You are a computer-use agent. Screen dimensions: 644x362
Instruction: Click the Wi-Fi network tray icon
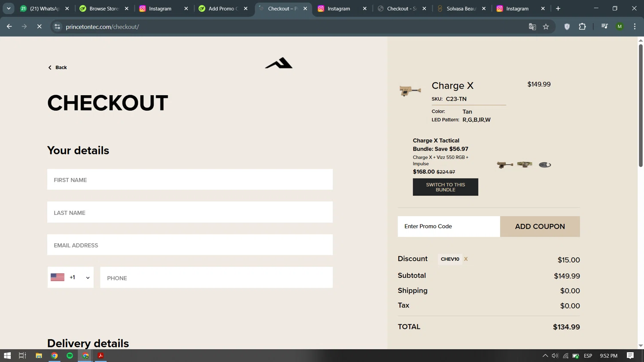click(x=566, y=356)
